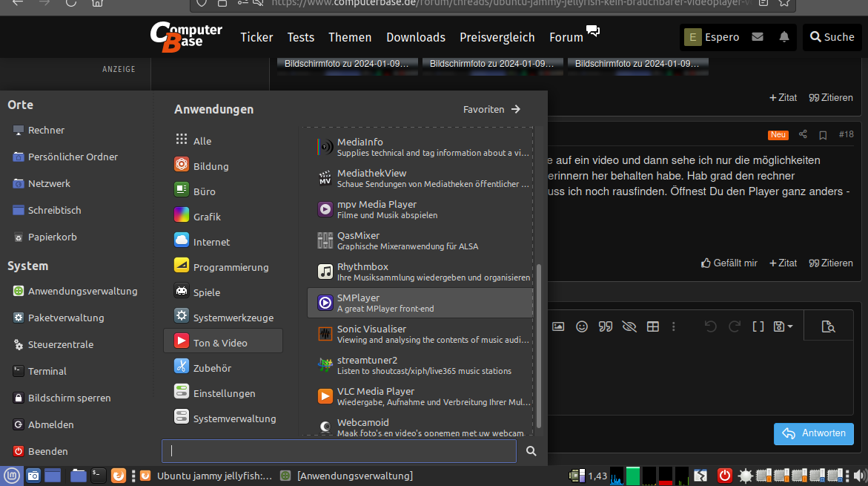Open the Systemwerkzeuge category

click(223, 317)
